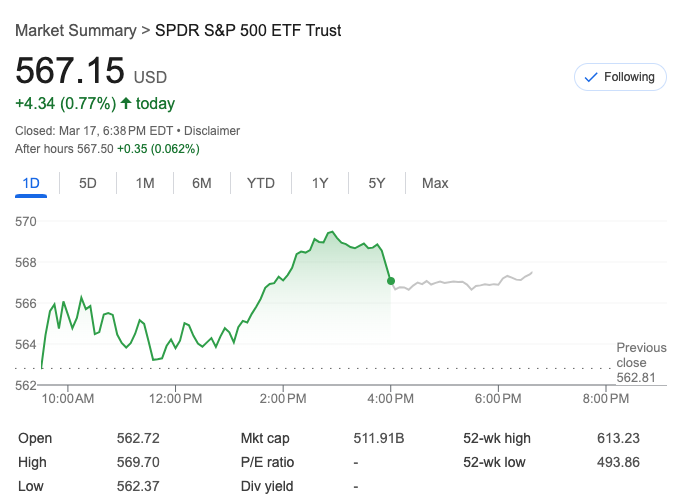Select the YTD range tab
The width and height of the screenshot is (680, 502).
pyautogui.click(x=261, y=183)
